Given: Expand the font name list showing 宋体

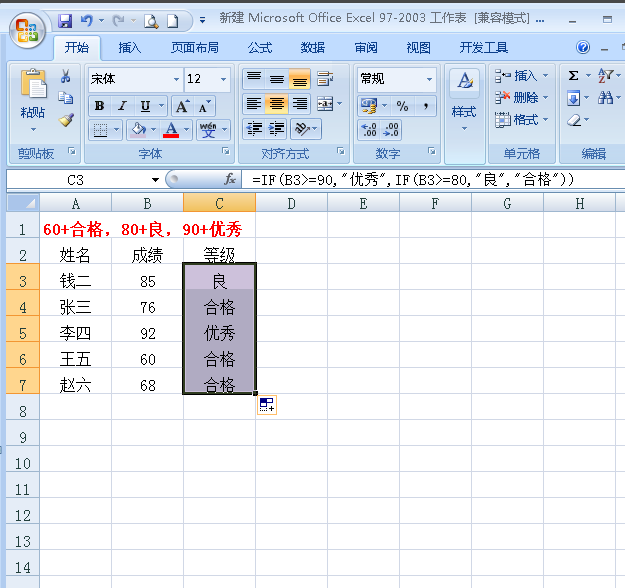Looking at the screenshot, I should click(176, 79).
